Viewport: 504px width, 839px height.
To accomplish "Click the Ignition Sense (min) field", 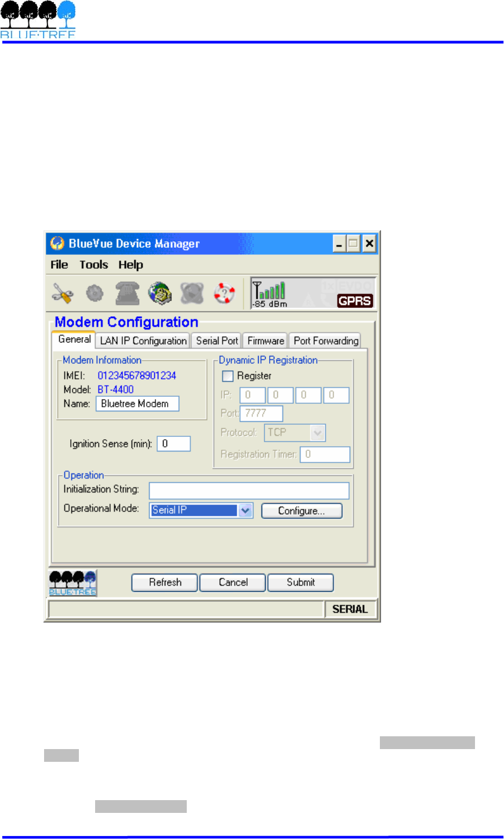I will 173,444.
